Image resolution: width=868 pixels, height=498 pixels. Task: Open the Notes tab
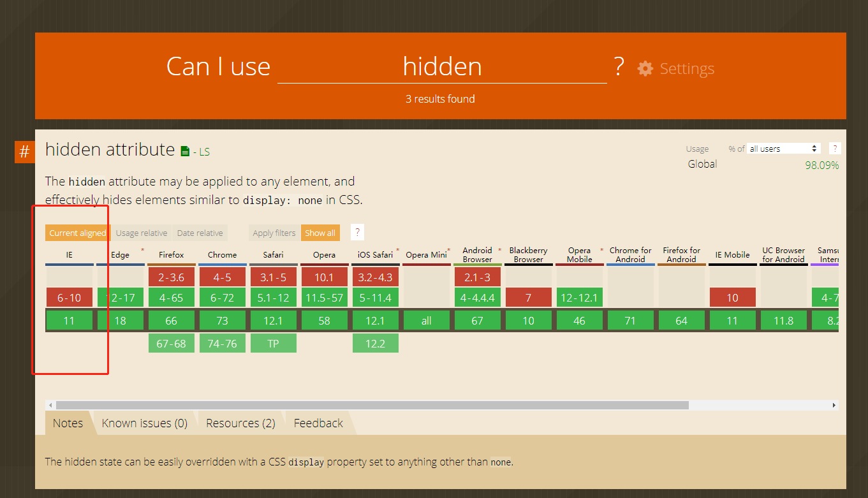point(68,423)
